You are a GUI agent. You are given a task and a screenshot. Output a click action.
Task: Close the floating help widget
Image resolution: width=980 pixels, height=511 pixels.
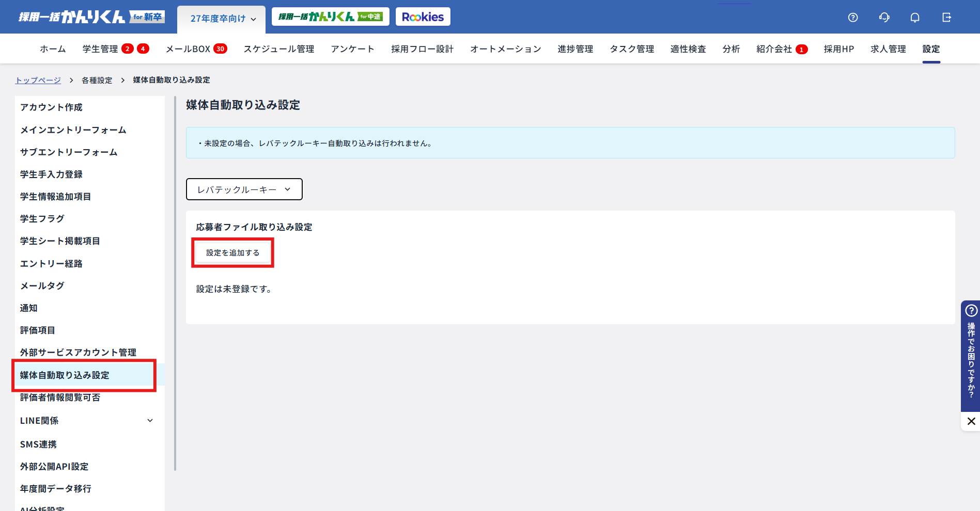(971, 421)
